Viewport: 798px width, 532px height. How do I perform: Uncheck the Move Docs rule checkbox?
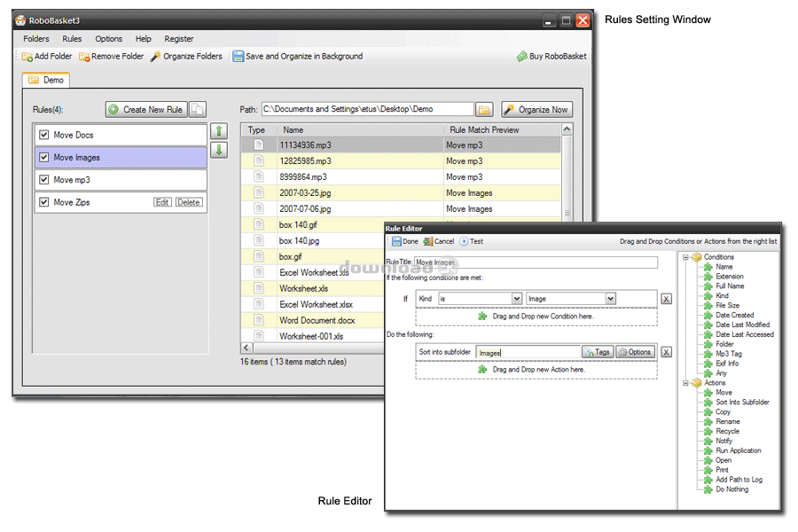click(44, 135)
